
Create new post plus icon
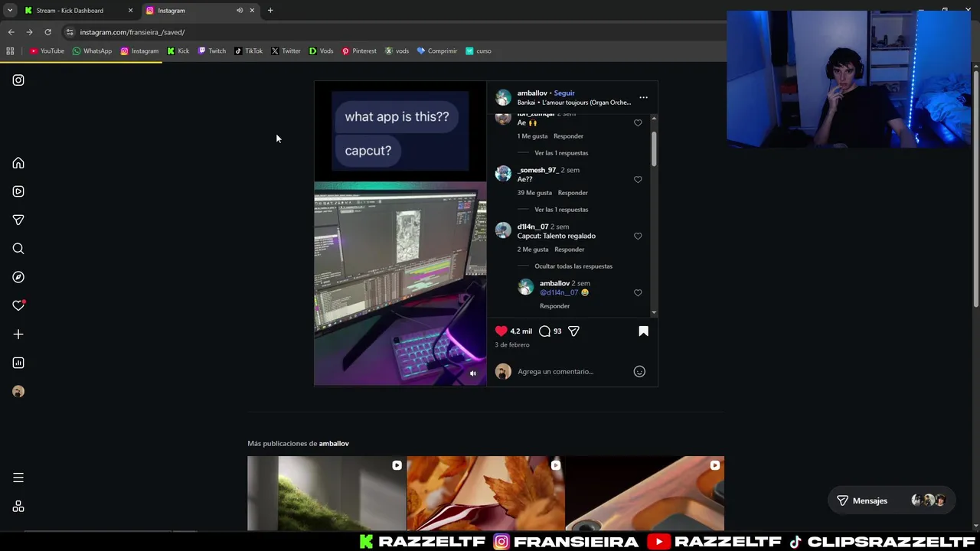18,334
